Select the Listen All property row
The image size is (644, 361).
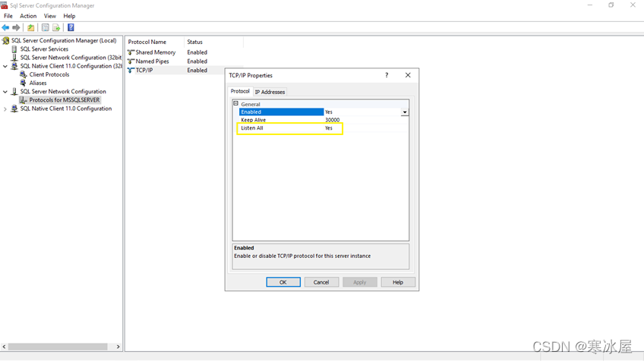click(324, 128)
